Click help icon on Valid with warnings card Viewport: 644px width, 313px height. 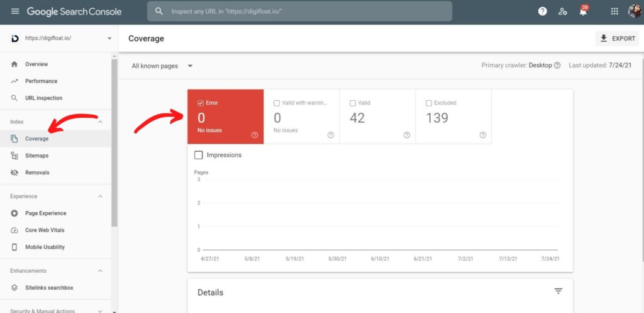pyautogui.click(x=331, y=135)
